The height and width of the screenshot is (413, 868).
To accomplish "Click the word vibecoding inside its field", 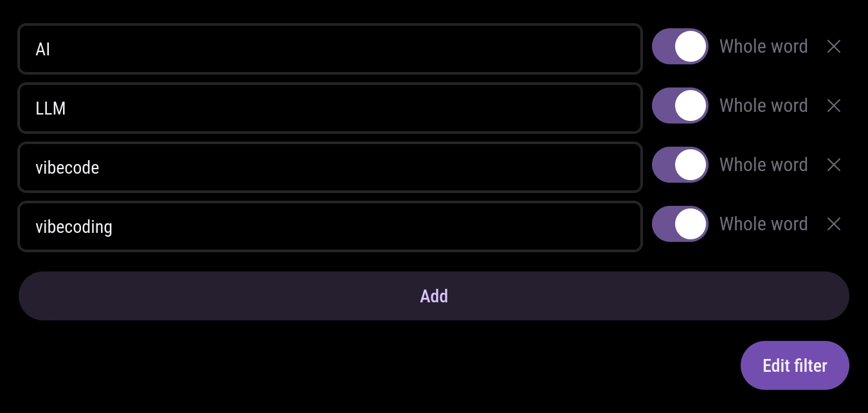I will coord(74,227).
